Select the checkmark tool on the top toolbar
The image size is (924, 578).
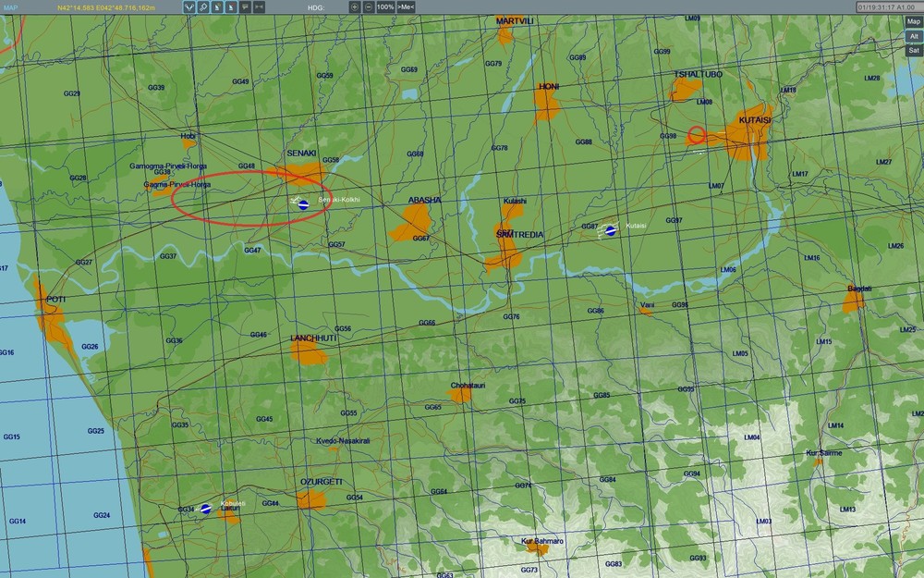[188, 7]
